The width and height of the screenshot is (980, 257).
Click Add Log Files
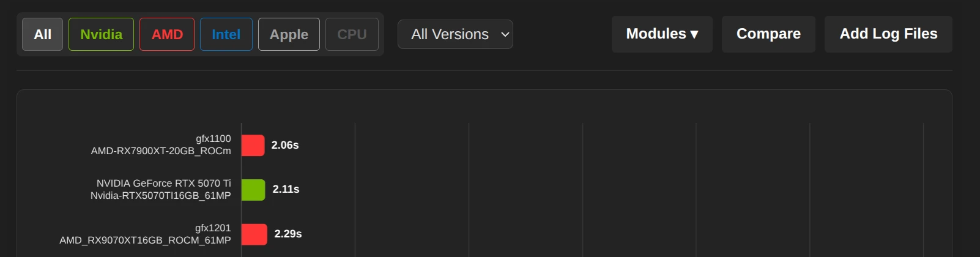coord(888,34)
